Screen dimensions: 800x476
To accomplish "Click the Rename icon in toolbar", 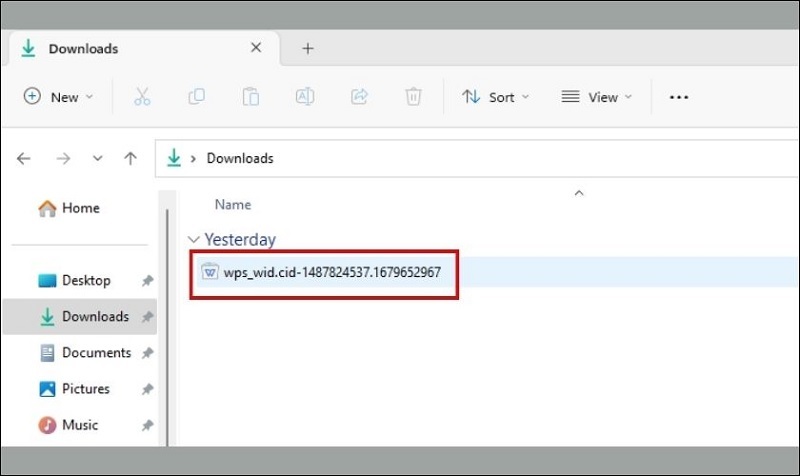I will [304, 97].
